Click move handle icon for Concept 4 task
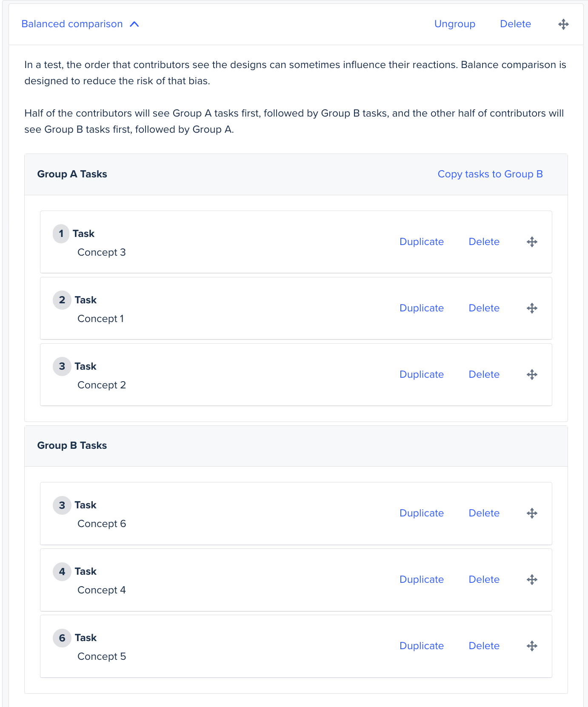588x707 pixels. 532,580
